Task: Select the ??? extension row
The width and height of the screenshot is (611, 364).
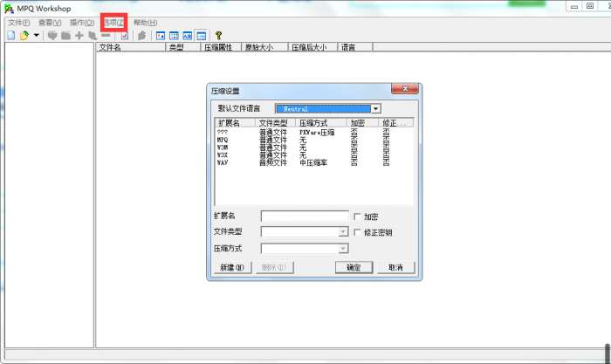Action: tap(313, 133)
